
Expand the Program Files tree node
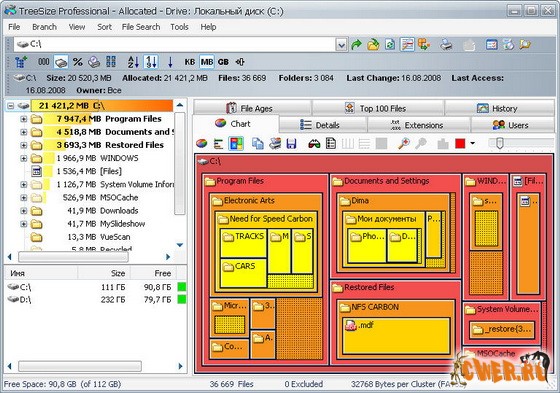[x=24, y=119]
